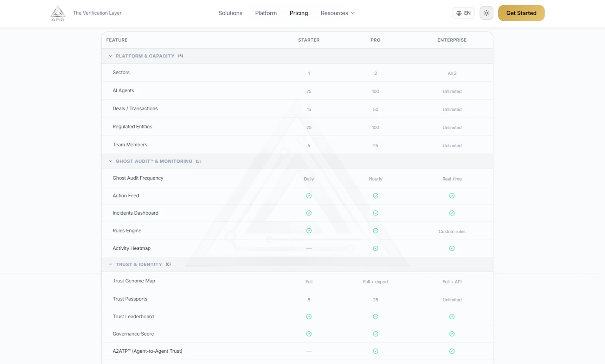
Task: Select the Governance Score row label
Action: tap(133, 334)
